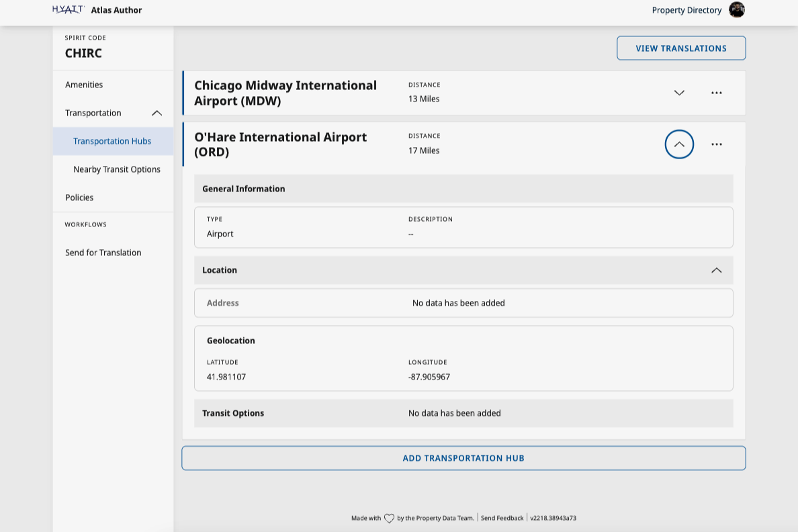Screen dimensions: 798x532
Task: Click 'No data has been added' beside Address
Action: [459, 303]
